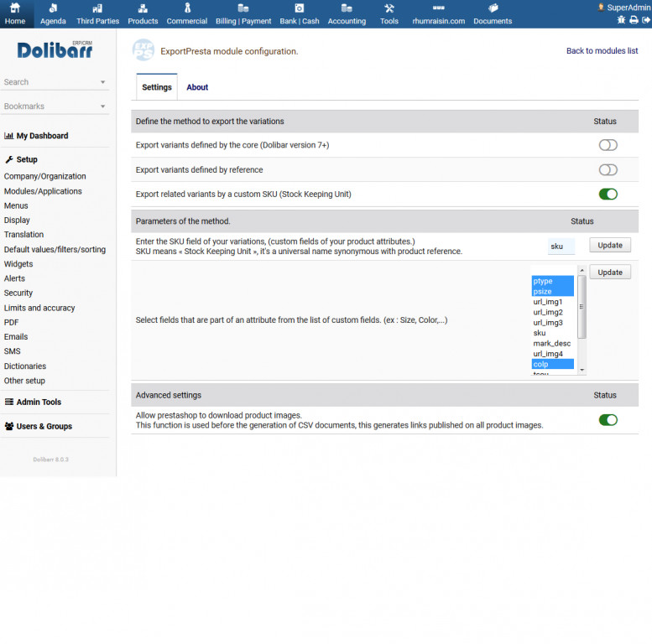Open the Translation setup link
The height and width of the screenshot is (644, 652).
23,234
